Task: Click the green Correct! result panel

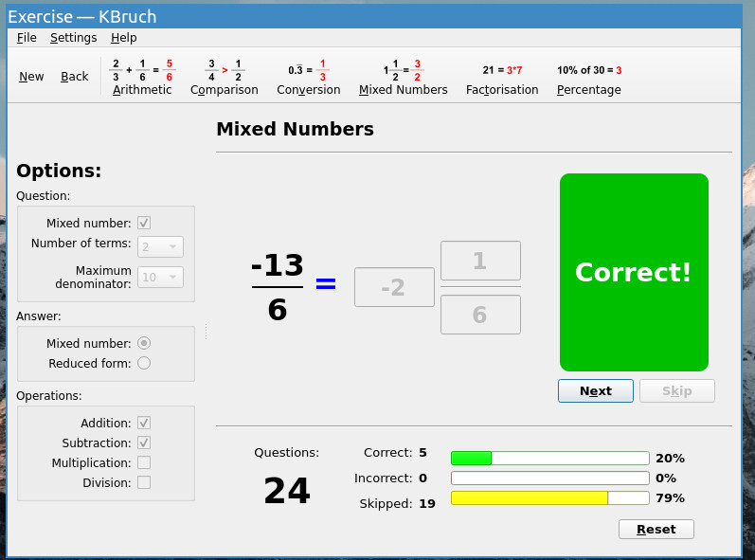Action: click(x=634, y=272)
